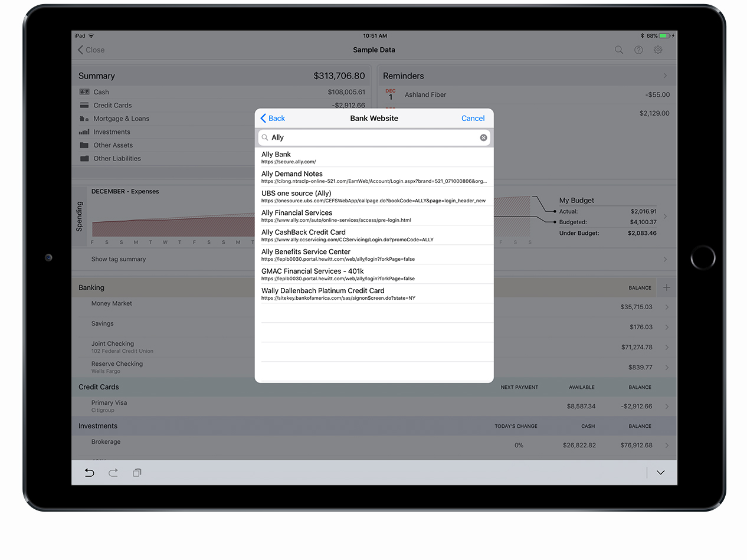Tap the Banking section header
Image resolution: width=747 pixels, height=560 pixels.
[374, 287]
